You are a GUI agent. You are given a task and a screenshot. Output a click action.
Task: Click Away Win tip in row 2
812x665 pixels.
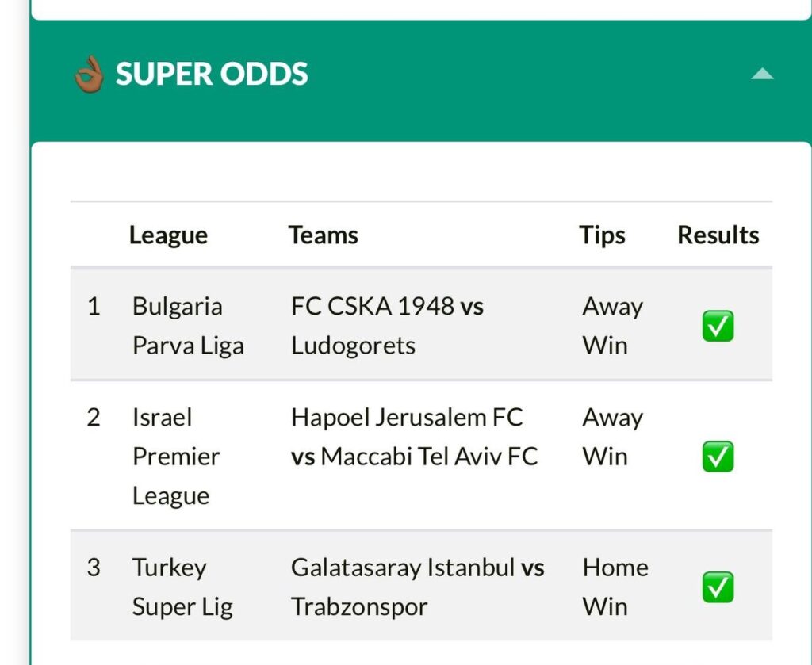coord(613,437)
